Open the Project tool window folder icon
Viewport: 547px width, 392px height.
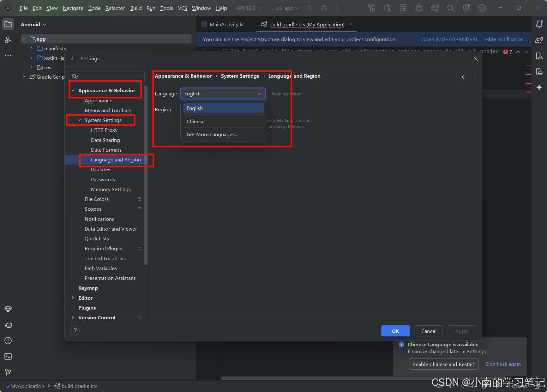click(8, 24)
